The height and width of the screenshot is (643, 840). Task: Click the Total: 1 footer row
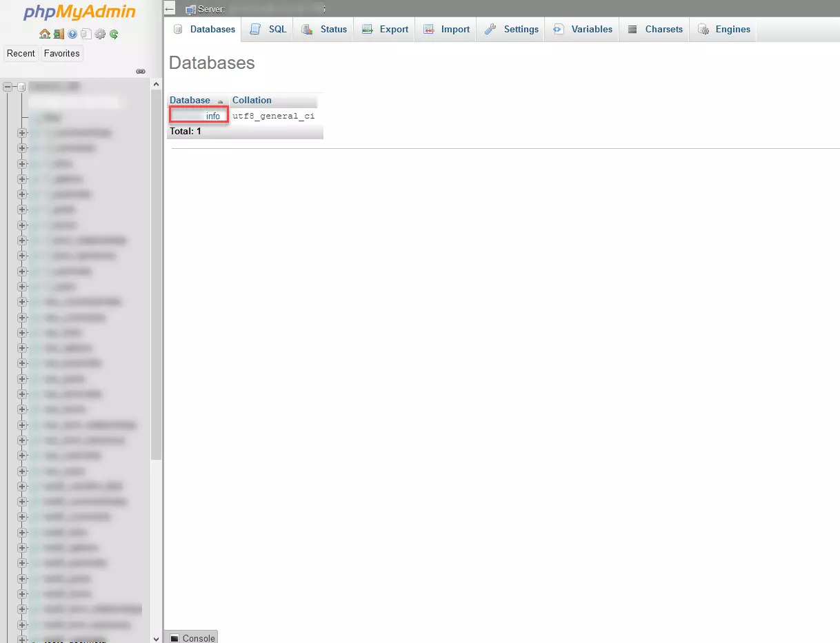click(245, 131)
